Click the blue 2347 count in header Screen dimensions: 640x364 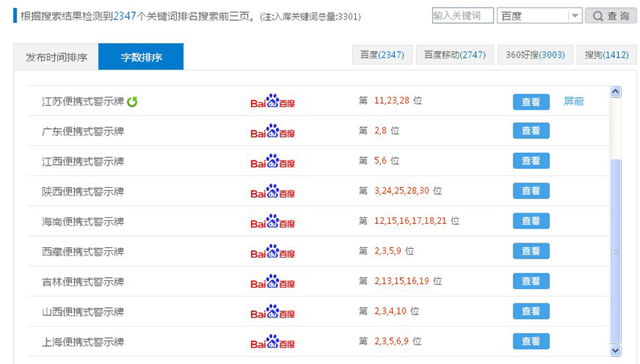124,16
